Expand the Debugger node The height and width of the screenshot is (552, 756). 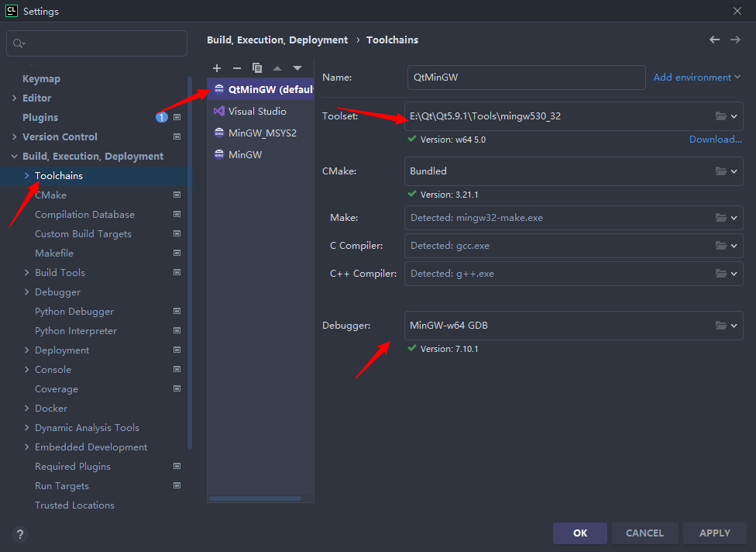tap(26, 292)
